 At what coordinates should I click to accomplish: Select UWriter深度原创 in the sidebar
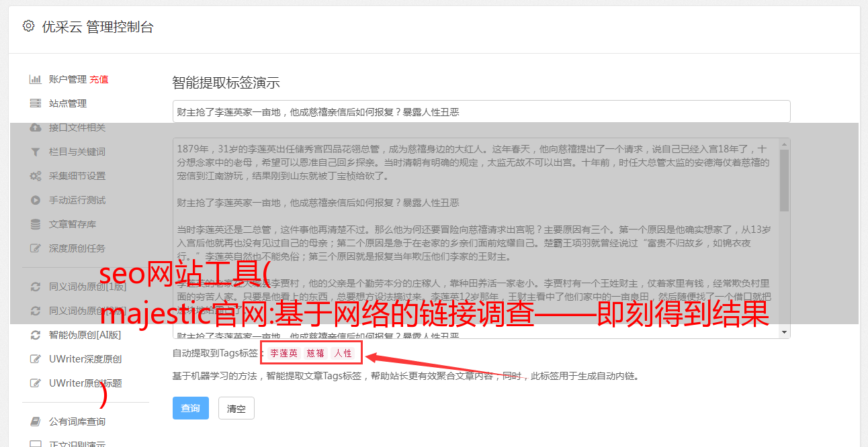pyautogui.click(x=85, y=359)
